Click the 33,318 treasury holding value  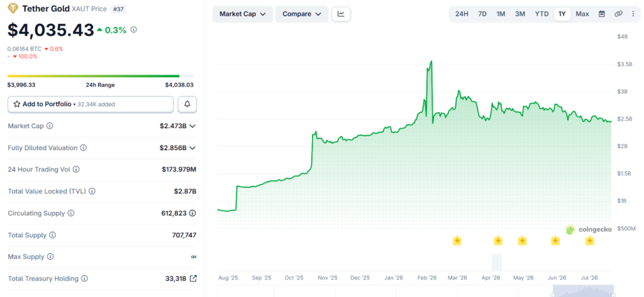(176, 279)
